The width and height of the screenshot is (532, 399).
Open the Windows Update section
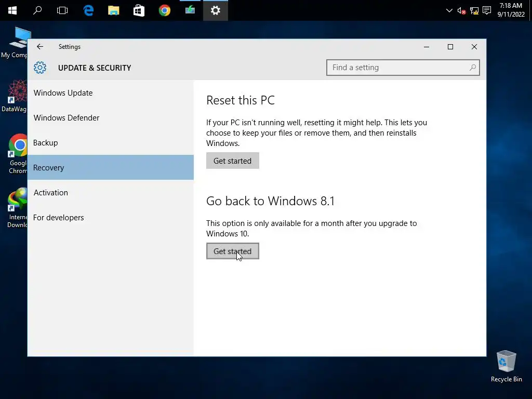click(x=111, y=92)
